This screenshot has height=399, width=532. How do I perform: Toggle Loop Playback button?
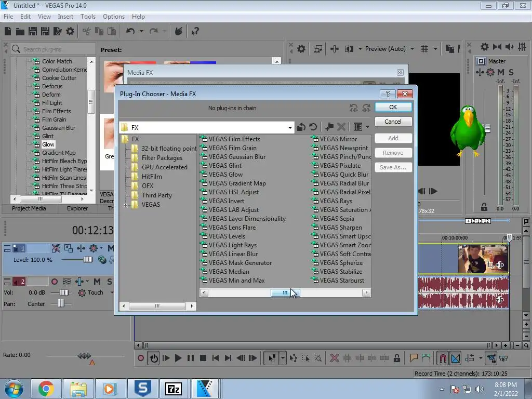click(154, 358)
